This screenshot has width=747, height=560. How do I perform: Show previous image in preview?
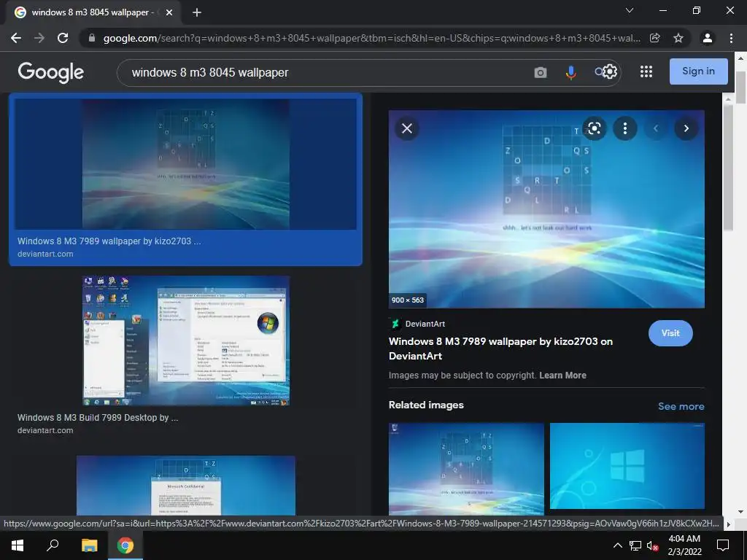[x=656, y=128]
